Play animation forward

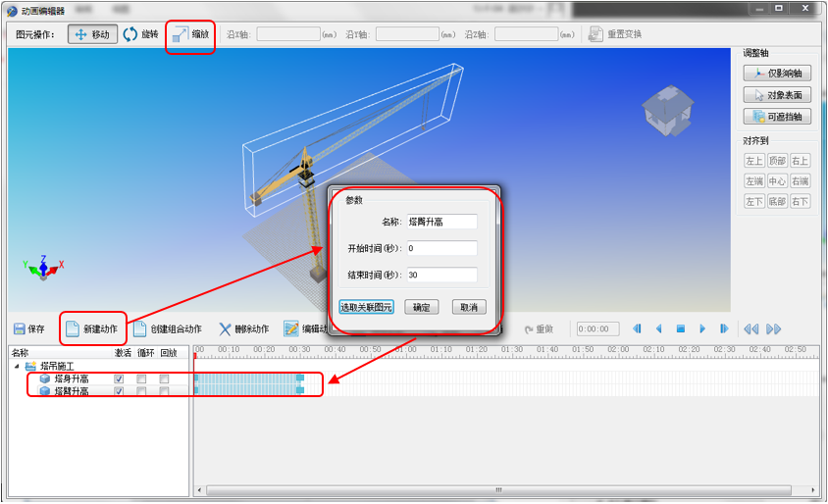(x=702, y=328)
